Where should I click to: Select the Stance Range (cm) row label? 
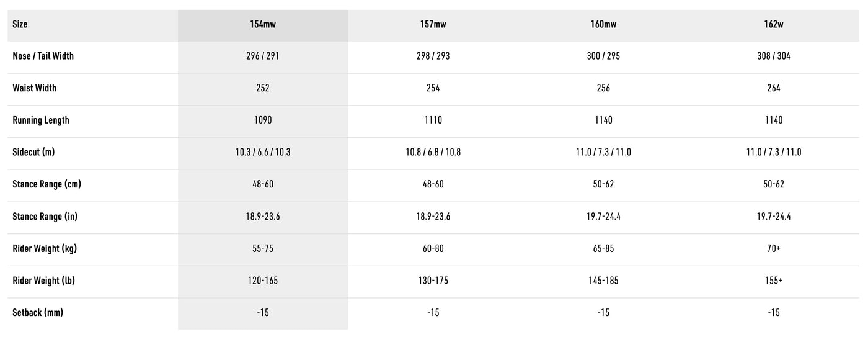click(x=47, y=184)
